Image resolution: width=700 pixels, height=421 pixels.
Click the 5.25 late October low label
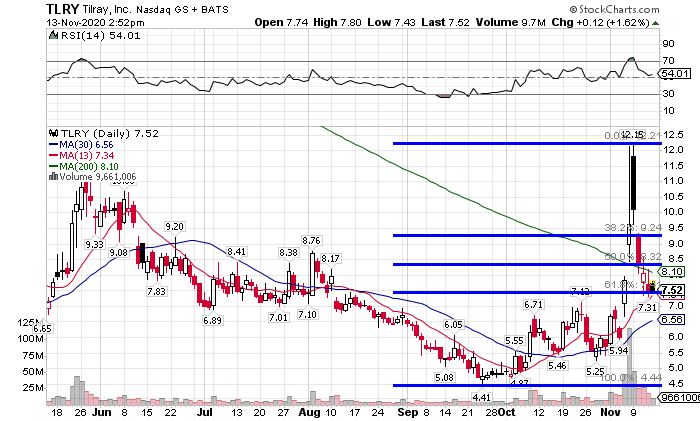click(x=596, y=371)
